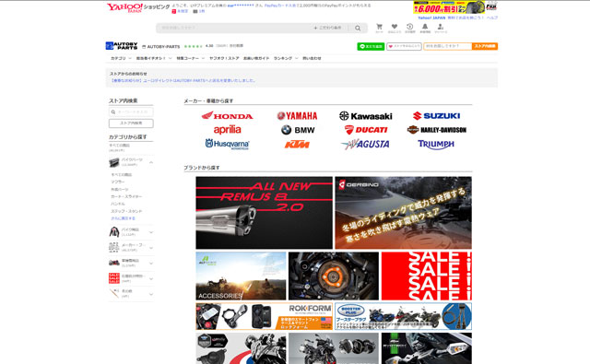
Task: Open the Yahoo! JAPAN top link
Action: point(431,18)
